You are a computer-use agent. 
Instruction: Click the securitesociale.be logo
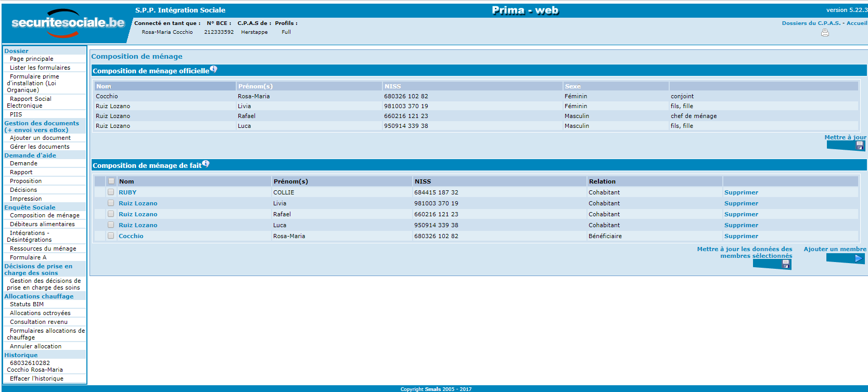point(68,23)
